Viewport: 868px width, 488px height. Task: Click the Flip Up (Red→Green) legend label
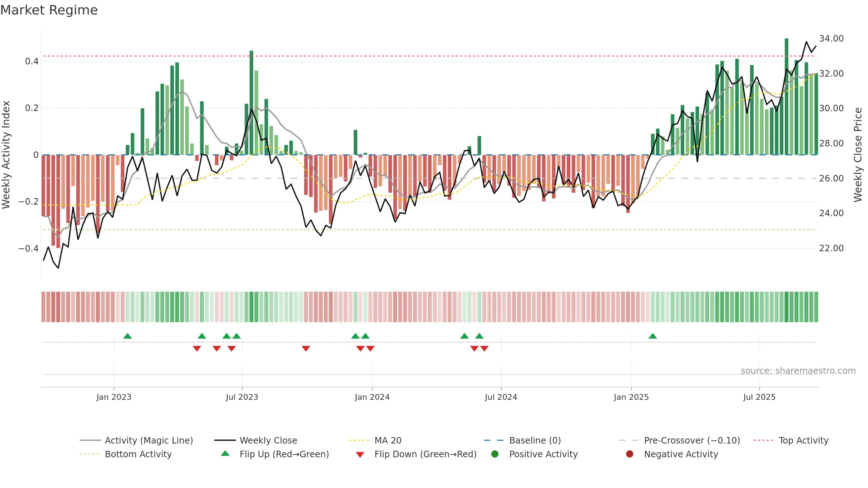click(284, 454)
